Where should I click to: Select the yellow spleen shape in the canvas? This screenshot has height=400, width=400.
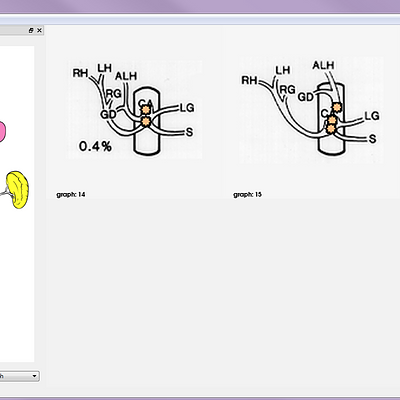coord(18,190)
